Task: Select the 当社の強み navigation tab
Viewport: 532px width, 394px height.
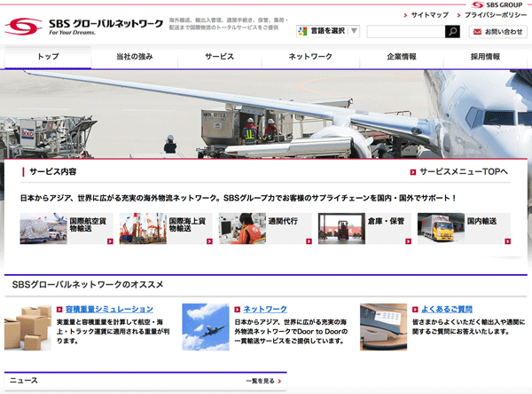Action: pos(134,57)
